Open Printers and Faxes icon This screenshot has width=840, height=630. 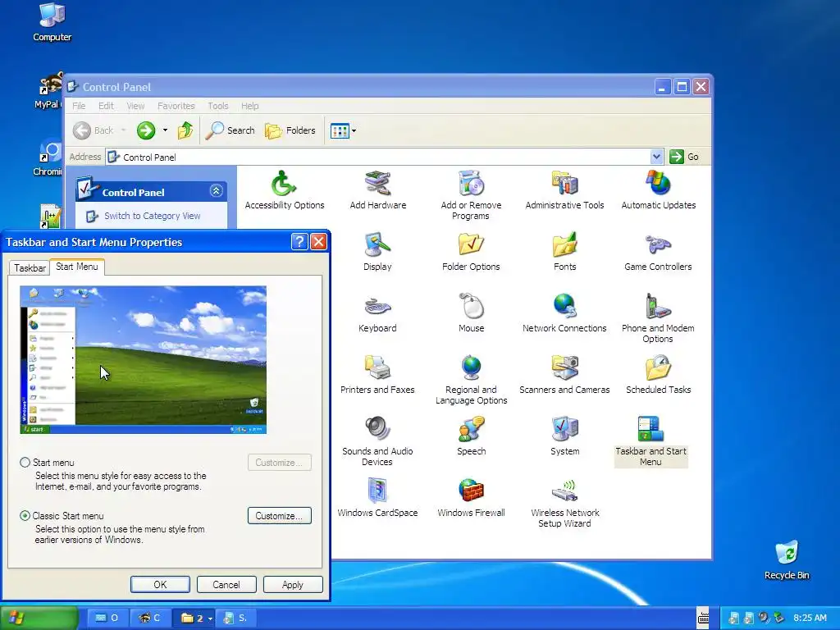[377, 375]
